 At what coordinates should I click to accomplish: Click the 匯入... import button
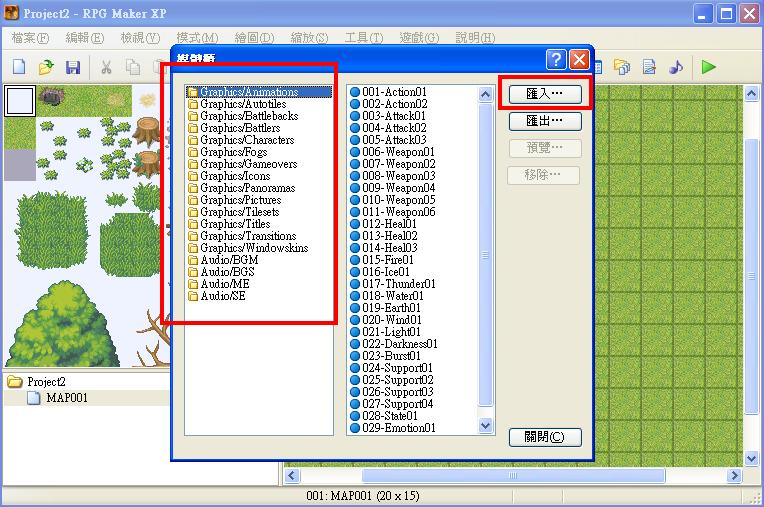pos(545,94)
